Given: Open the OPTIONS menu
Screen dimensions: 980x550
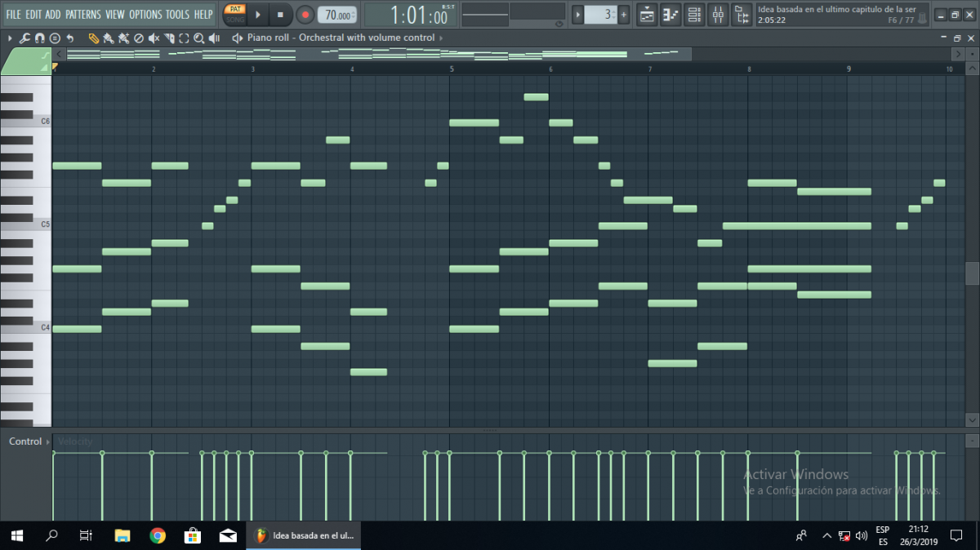Looking at the screenshot, I should [145, 15].
